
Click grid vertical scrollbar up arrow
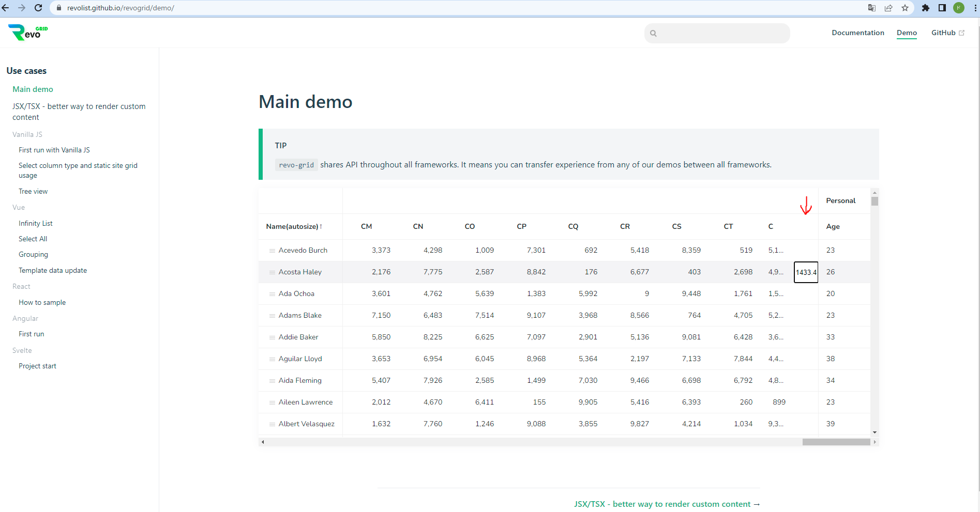pos(875,192)
